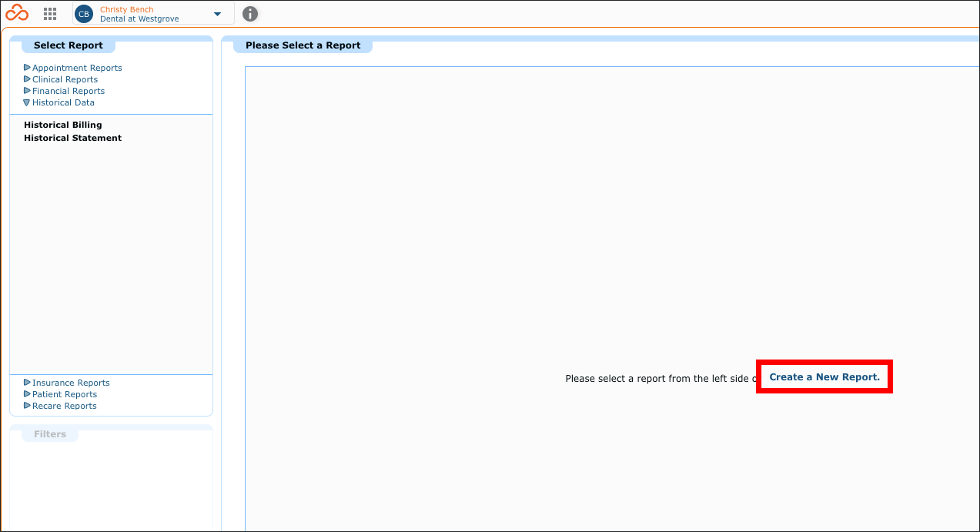Viewport: 980px width, 532px height.
Task: Expand the Financial Reports triangle
Action: point(27,91)
